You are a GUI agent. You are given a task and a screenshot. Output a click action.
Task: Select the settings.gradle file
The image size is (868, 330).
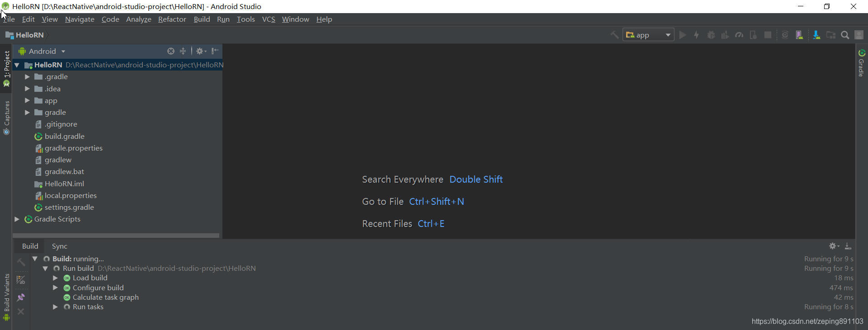coord(69,207)
